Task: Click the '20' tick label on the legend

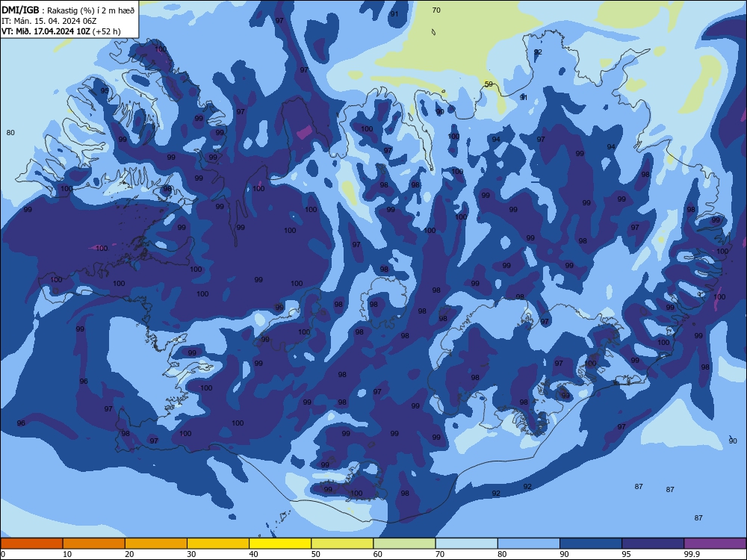Action: coord(129,554)
